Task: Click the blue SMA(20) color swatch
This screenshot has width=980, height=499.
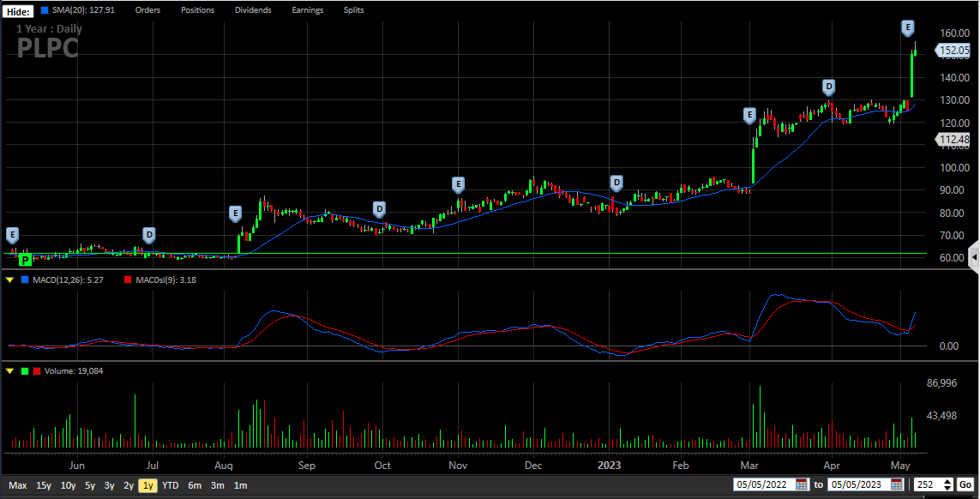Action: click(45, 10)
